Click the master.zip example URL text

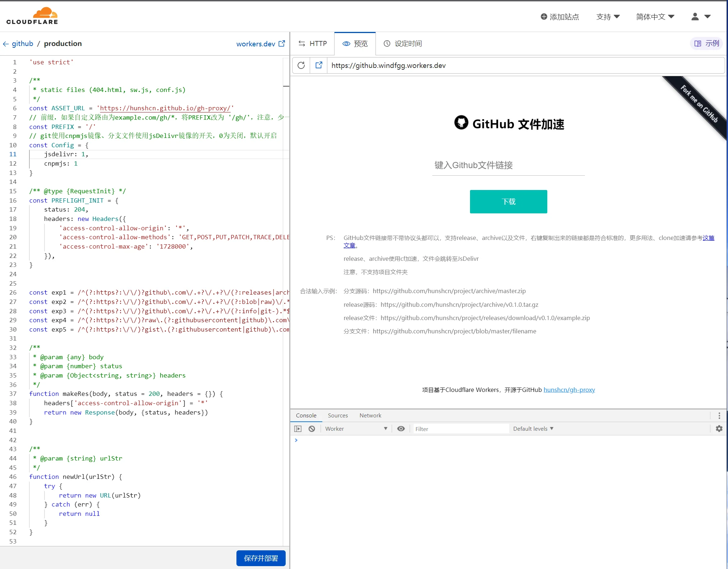click(449, 291)
